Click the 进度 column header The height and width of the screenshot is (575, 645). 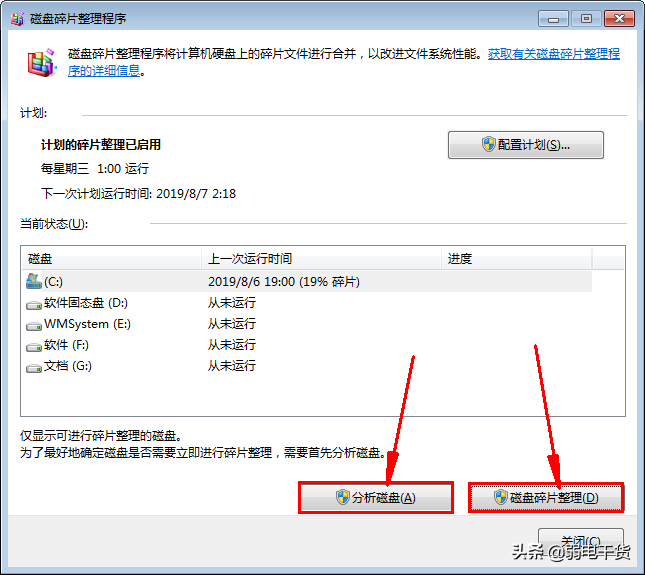(x=517, y=259)
